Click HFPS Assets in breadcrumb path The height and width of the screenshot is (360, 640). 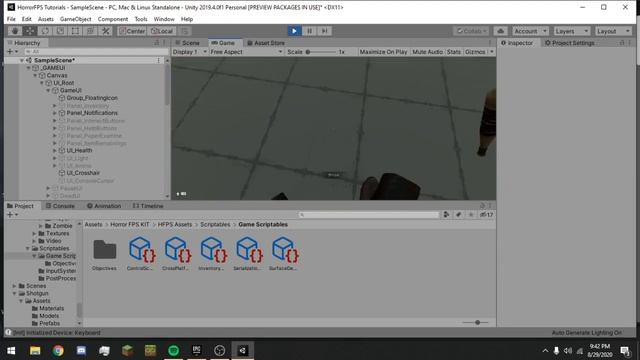175,224
